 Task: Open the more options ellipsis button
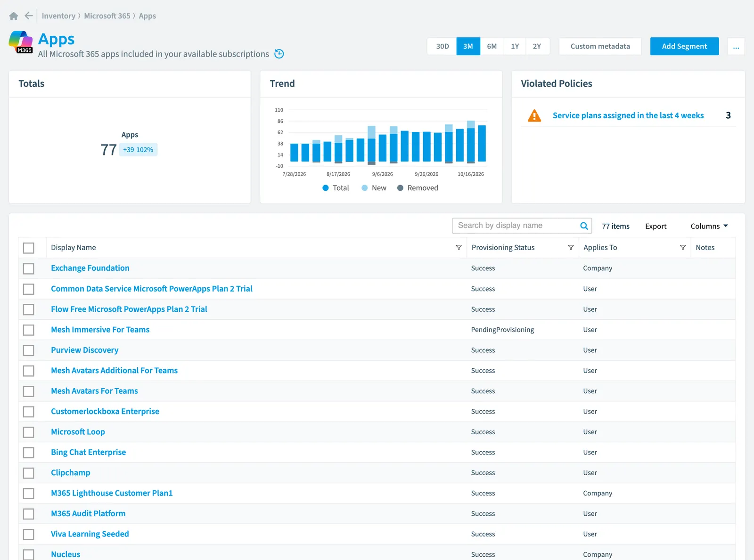coord(736,46)
